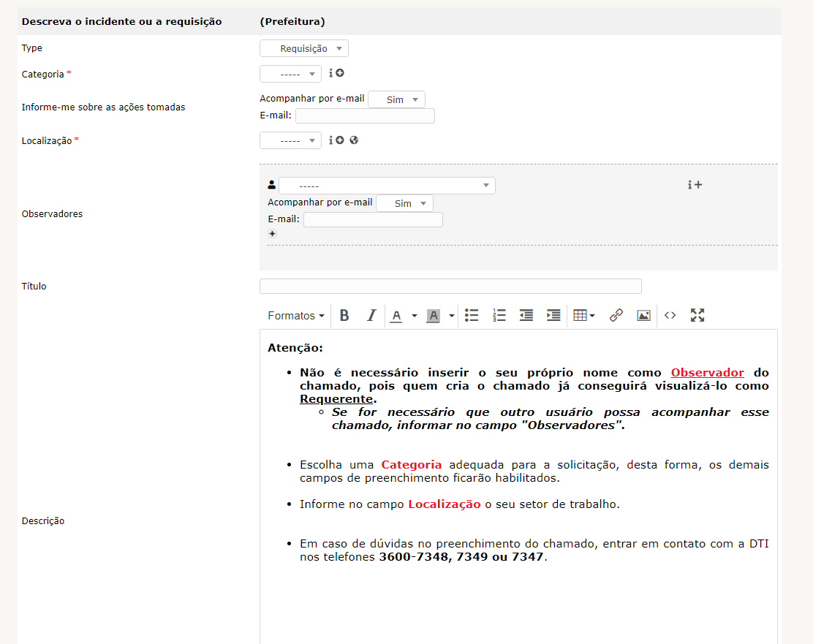Open the Categoria dropdown
The width and height of the screenshot is (813, 644).
pos(290,74)
